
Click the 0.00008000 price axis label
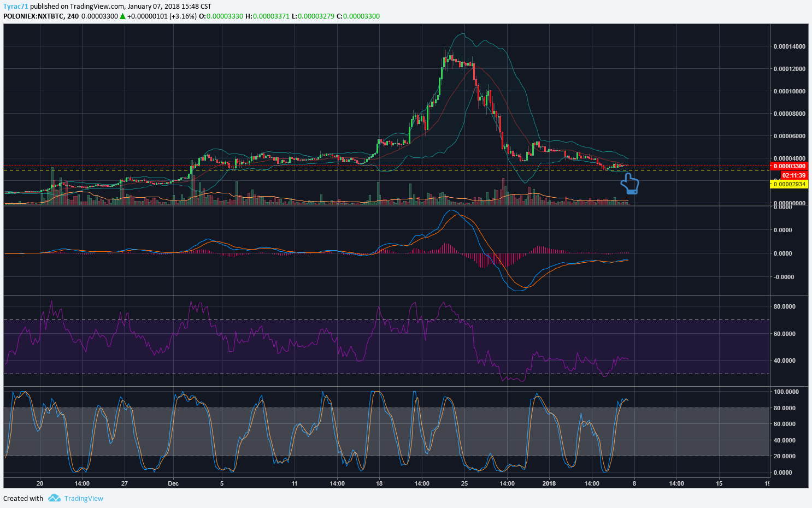coord(789,114)
